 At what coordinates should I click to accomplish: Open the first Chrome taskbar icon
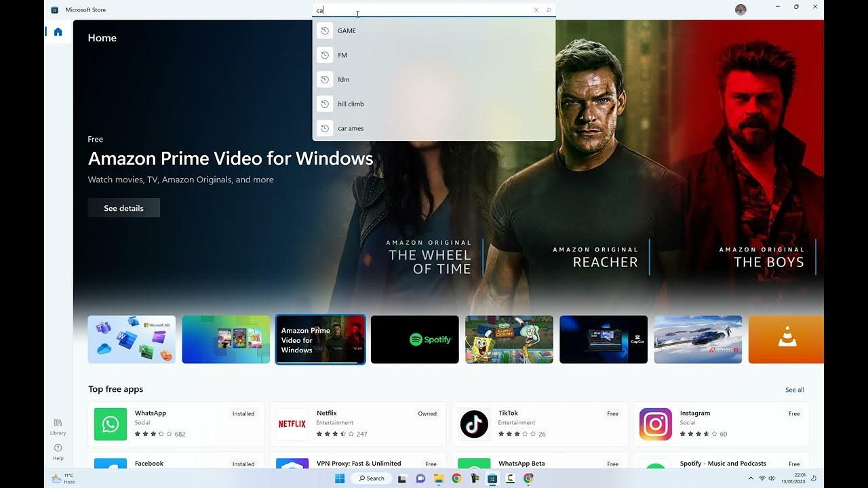[456, 479]
